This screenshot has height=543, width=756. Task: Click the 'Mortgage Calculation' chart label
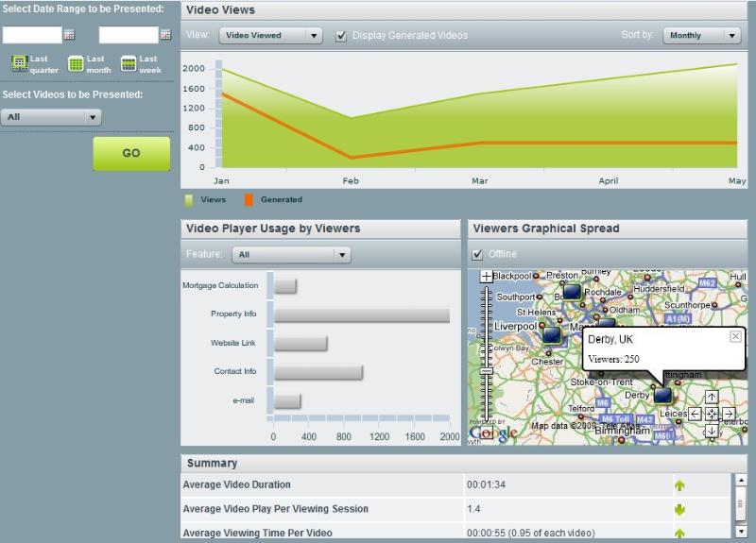[220, 285]
